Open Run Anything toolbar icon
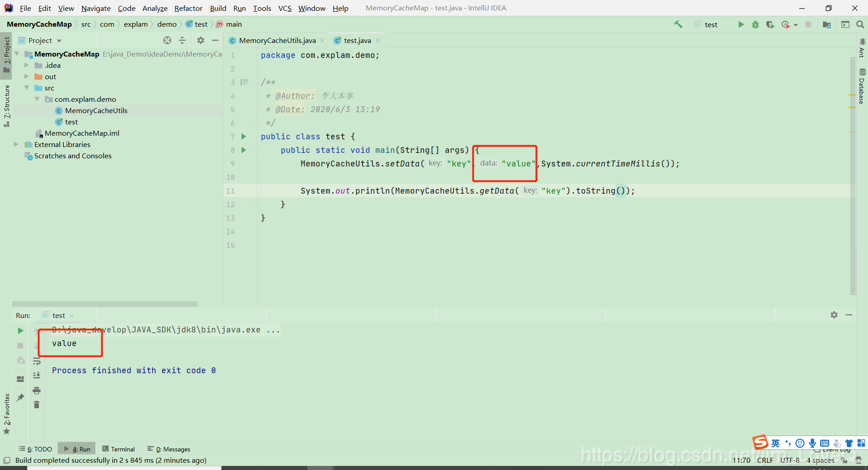The width and height of the screenshot is (868, 470). pyautogui.click(x=845, y=24)
